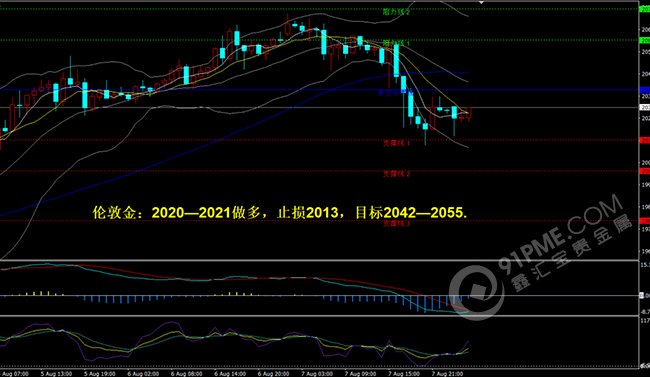Click the 7 Aug 21:00 time label
The width and height of the screenshot is (650, 377).
[x=448, y=374]
